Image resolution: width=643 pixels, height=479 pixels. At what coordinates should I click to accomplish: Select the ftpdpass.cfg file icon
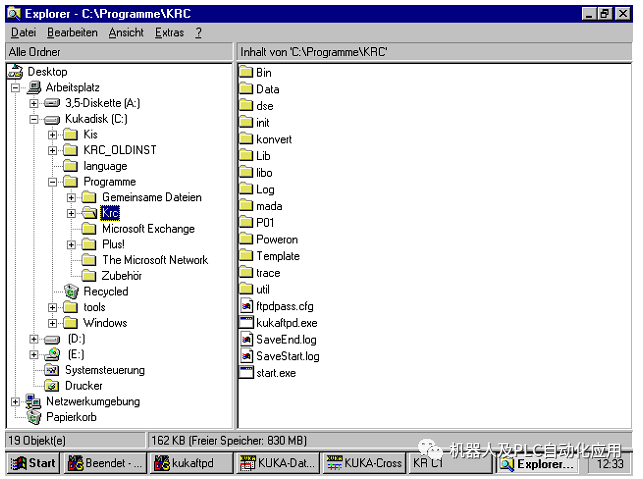click(x=246, y=306)
